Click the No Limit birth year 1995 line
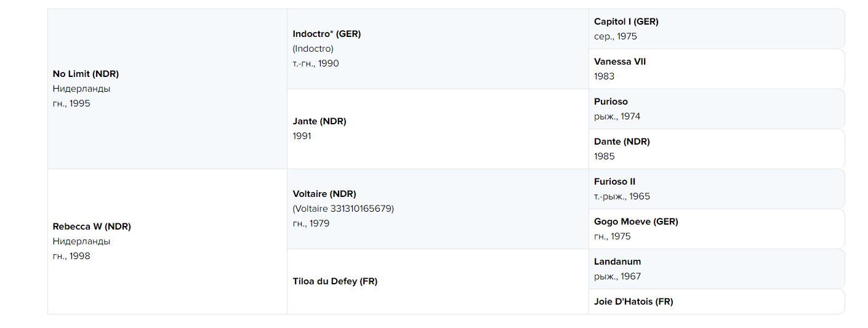 click(x=71, y=103)
